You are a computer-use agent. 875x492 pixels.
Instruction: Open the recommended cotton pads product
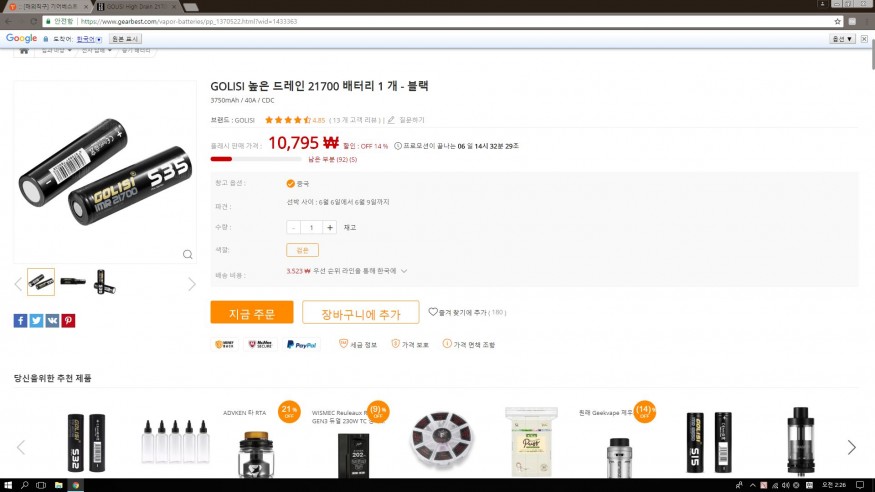click(x=531, y=442)
